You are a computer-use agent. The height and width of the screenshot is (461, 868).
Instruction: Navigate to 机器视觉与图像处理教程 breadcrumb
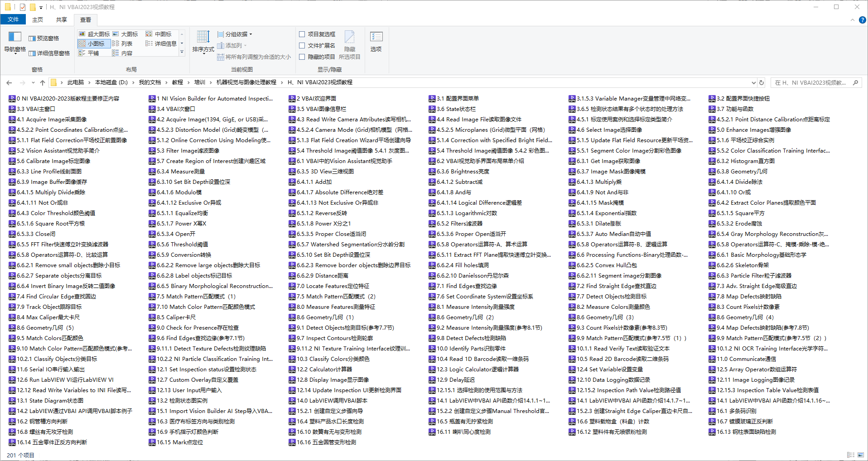click(246, 82)
